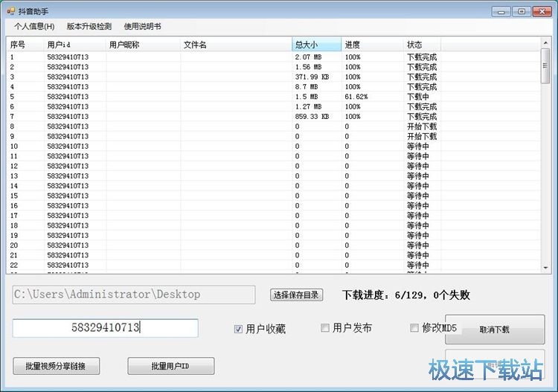Click the 取消下载 button
558x392 pixels.
[495, 330]
